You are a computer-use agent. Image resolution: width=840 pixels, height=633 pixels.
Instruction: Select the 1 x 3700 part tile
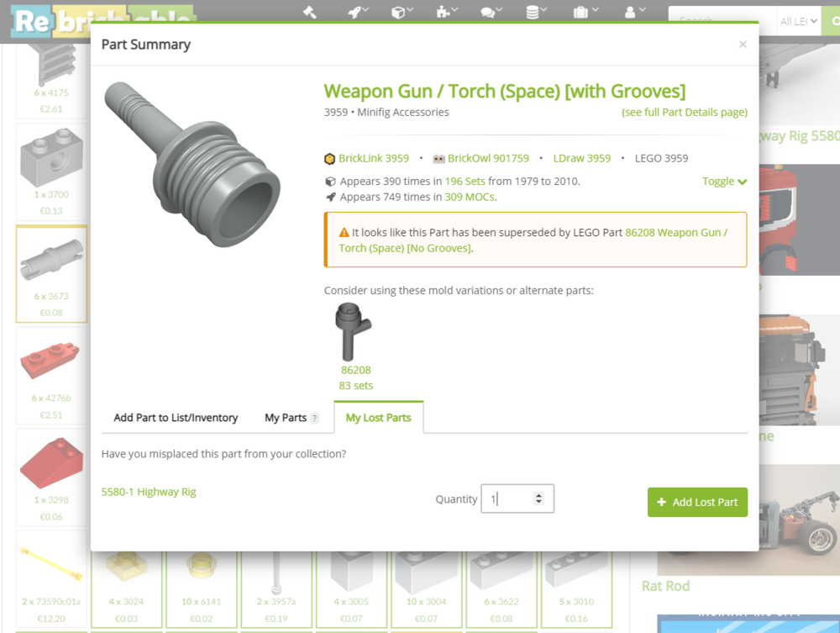click(51, 172)
